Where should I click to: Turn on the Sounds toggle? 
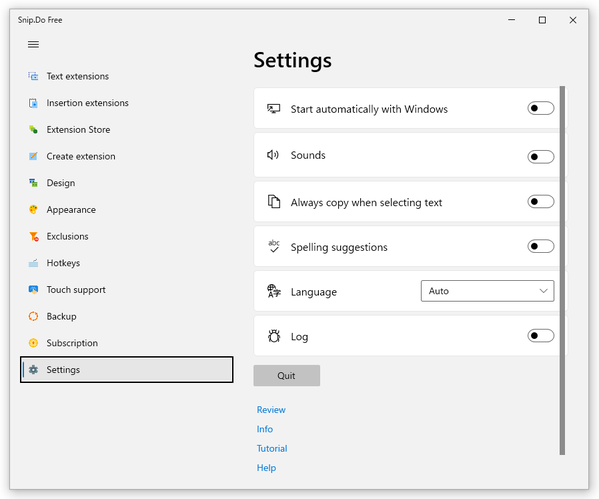click(541, 157)
